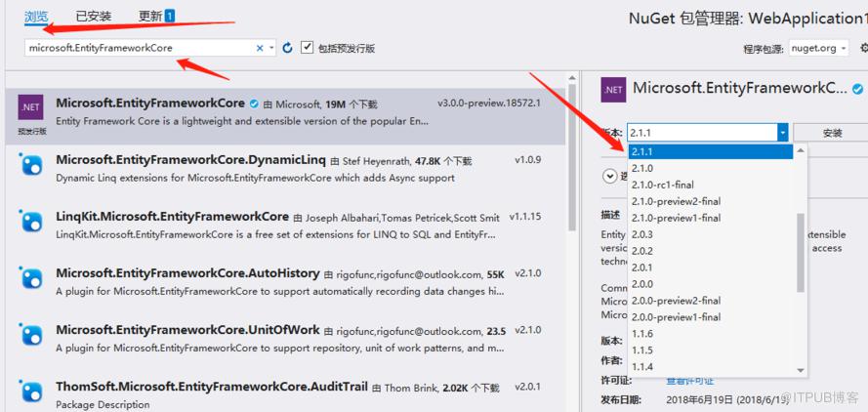Click the version list scrollbar thumb

click(801, 253)
